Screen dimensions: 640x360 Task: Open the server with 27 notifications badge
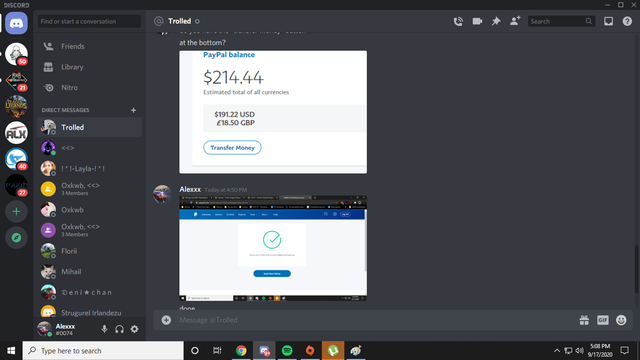pyautogui.click(x=16, y=185)
